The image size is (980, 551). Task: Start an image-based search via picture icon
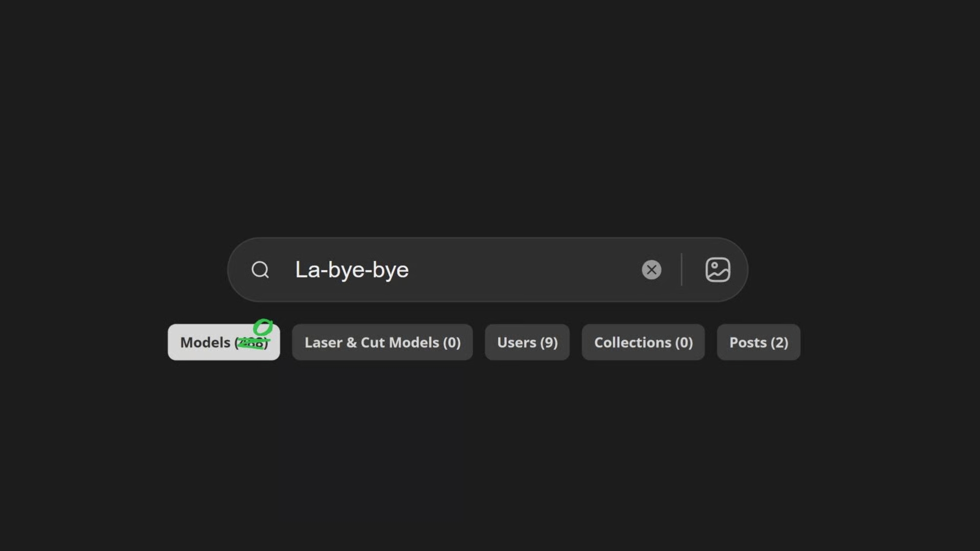pos(718,270)
